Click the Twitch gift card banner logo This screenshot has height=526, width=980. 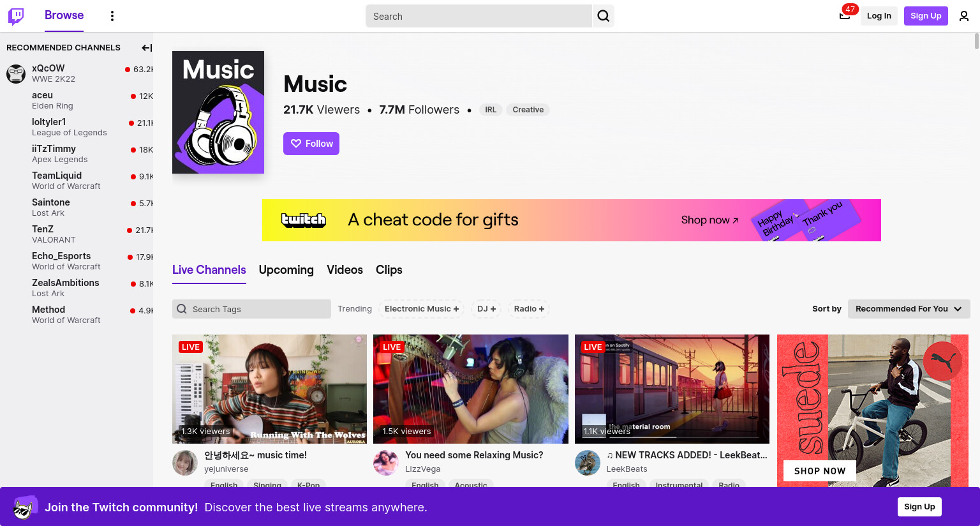pyautogui.click(x=304, y=220)
